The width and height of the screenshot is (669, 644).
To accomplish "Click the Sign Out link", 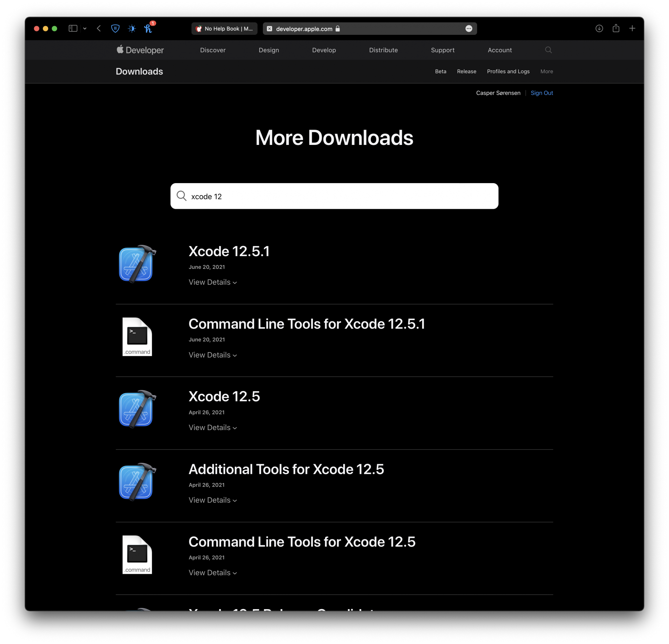I will (541, 93).
